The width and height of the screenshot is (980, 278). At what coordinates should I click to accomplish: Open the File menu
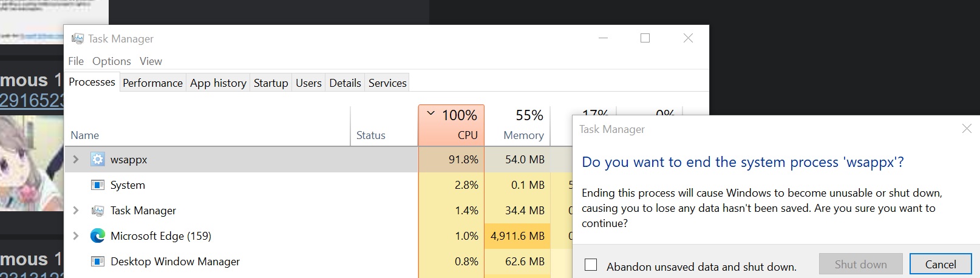tap(76, 61)
